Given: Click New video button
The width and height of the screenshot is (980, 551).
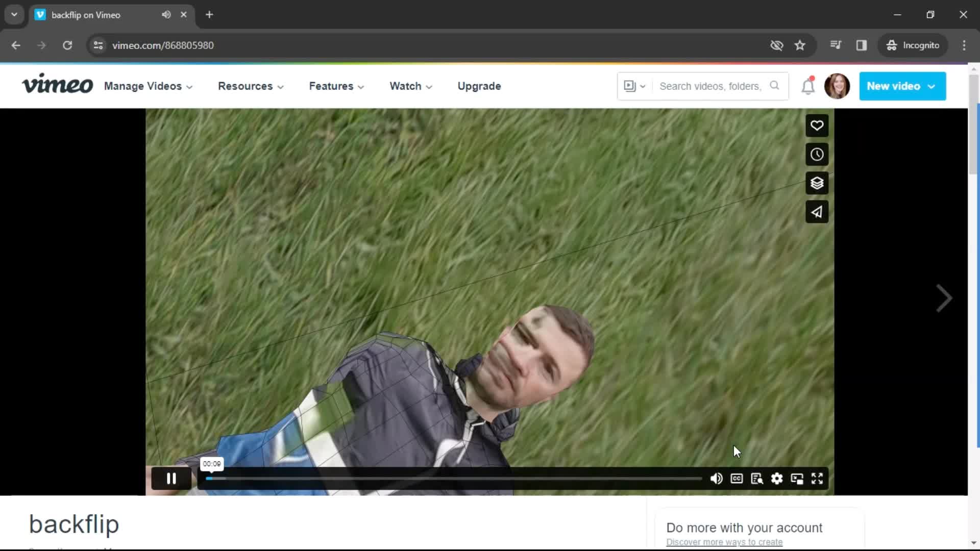Looking at the screenshot, I should [x=902, y=86].
